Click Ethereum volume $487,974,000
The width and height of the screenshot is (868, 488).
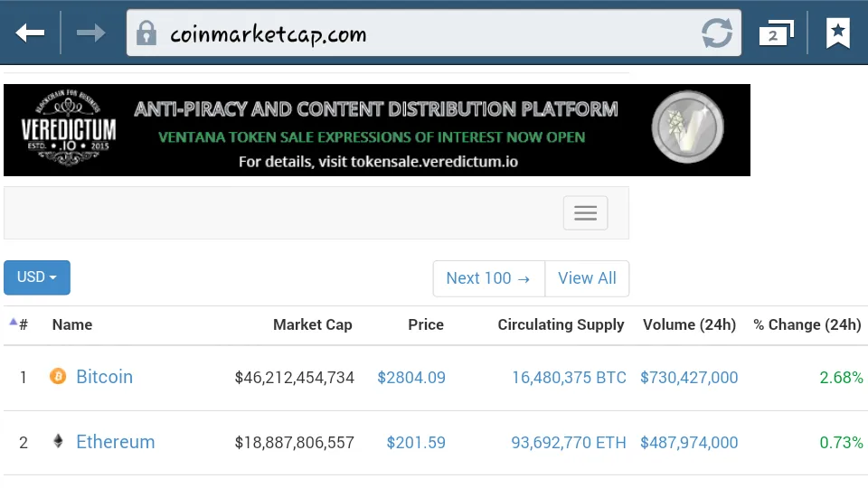[x=689, y=443]
